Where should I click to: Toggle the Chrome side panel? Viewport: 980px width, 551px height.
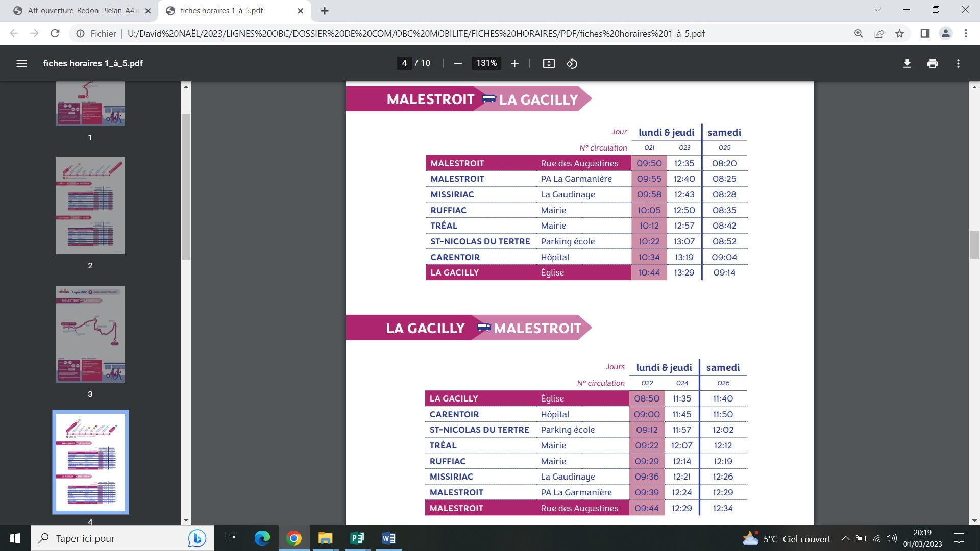click(925, 34)
